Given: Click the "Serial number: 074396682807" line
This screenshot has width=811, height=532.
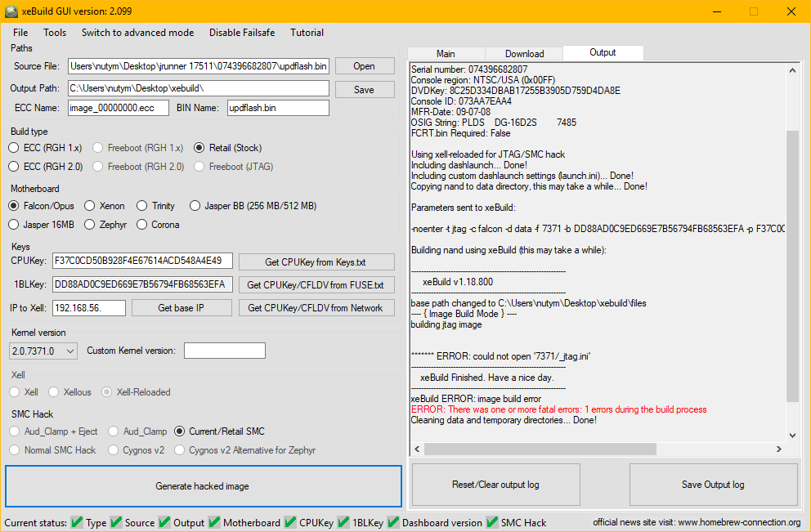Looking at the screenshot, I should pyautogui.click(x=469, y=69).
